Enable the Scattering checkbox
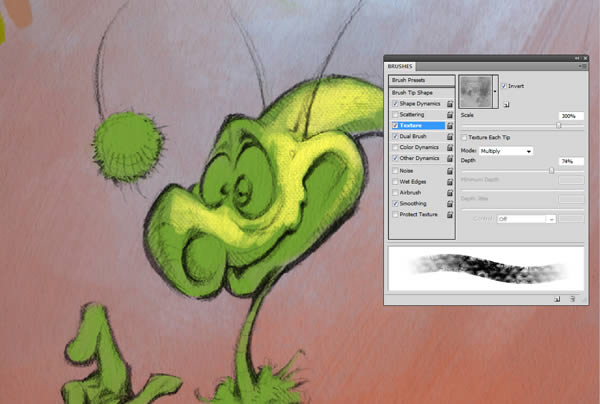The height and width of the screenshot is (404, 600). click(x=395, y=114)
